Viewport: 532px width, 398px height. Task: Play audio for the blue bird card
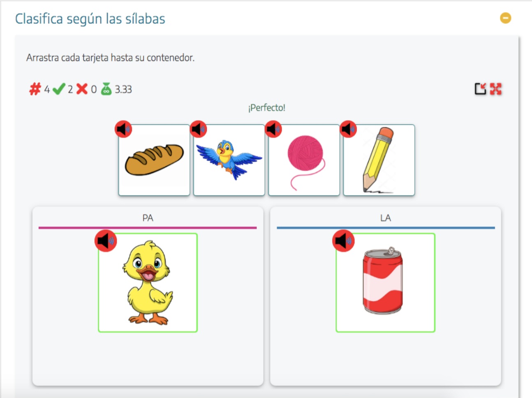[x=198, y=129]
